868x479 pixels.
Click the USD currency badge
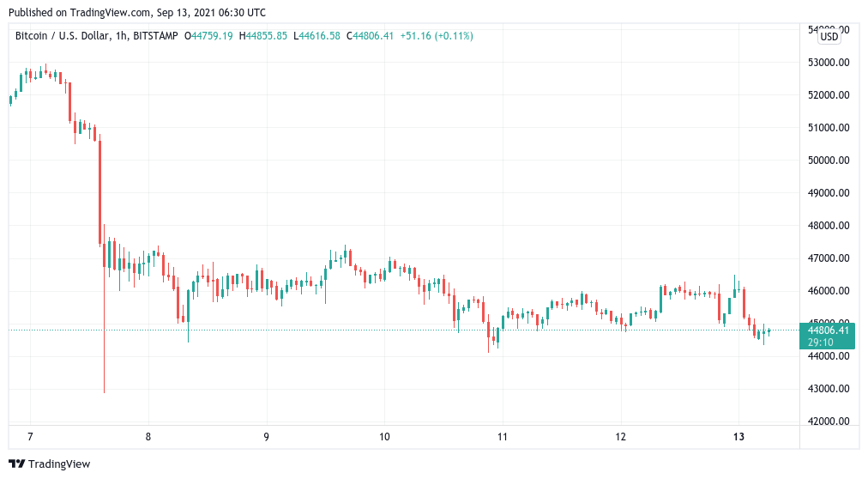click(829, 37)
